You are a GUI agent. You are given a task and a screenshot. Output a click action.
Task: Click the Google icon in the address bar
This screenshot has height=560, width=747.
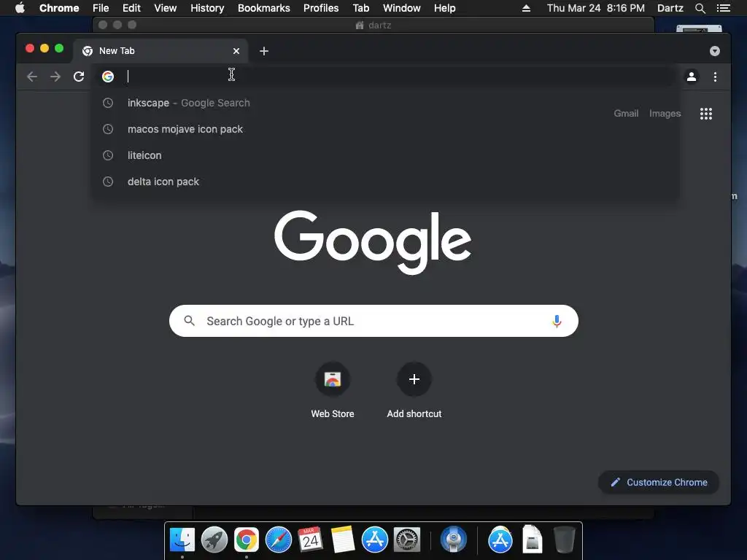click(x=108, y=76)
